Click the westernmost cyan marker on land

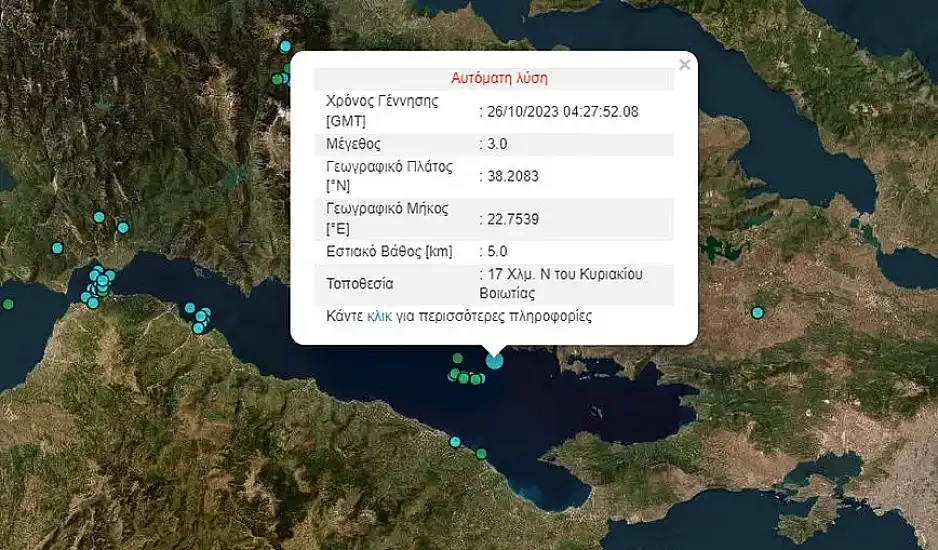(57, 248)
